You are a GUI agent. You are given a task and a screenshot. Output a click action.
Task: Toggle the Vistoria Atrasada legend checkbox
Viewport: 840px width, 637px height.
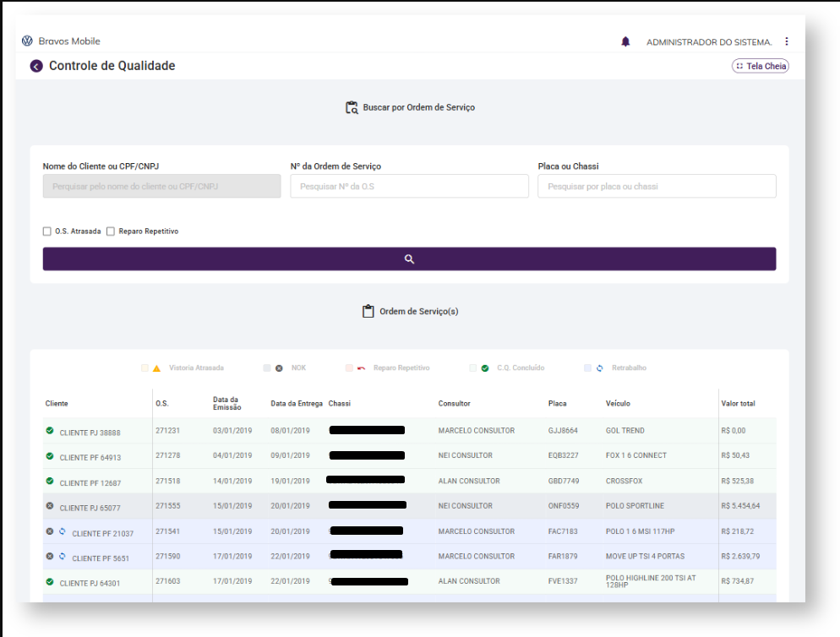pyautogui.click(x=145, y=368)
